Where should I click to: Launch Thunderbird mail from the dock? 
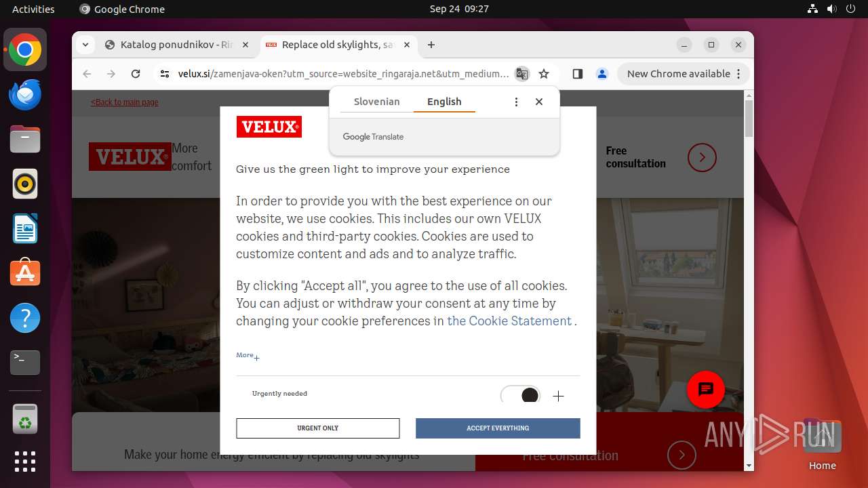25,94
